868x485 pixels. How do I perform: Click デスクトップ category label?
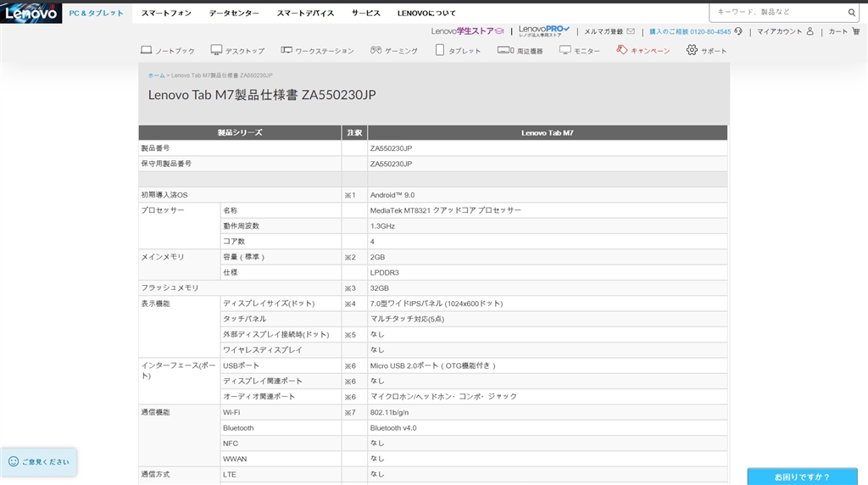245,51
